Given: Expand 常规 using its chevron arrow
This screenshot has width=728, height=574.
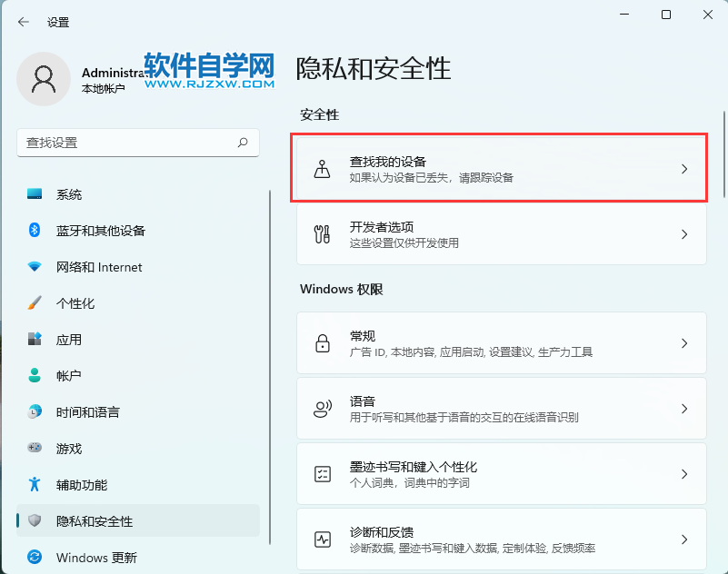Looking at the screenshot, I should [684, 343].
